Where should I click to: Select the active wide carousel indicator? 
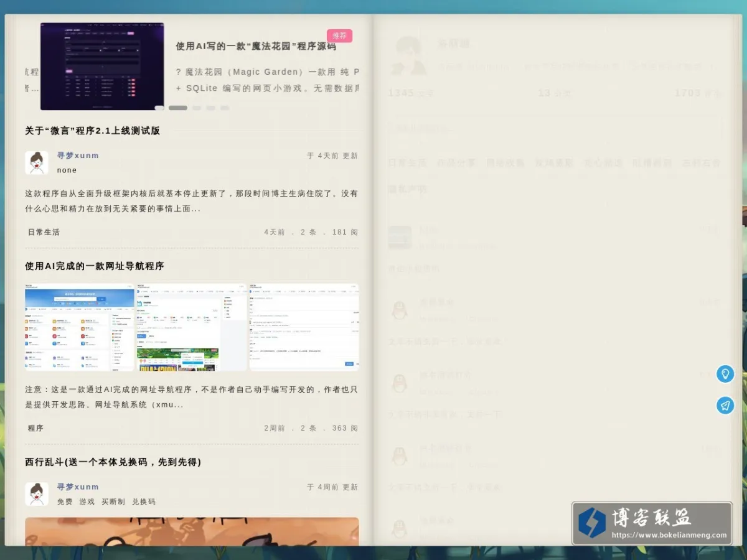178,108
